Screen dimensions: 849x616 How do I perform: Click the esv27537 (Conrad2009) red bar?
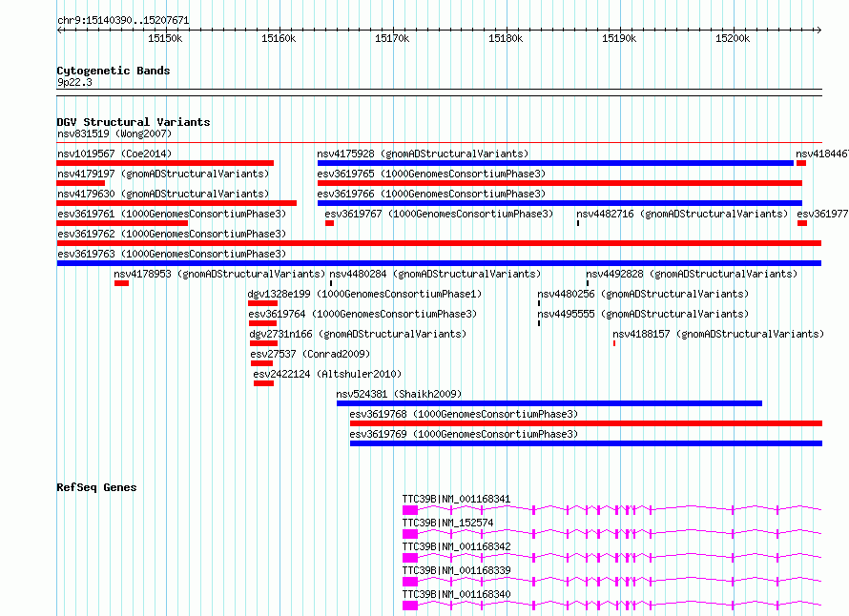tap(261, 363)
